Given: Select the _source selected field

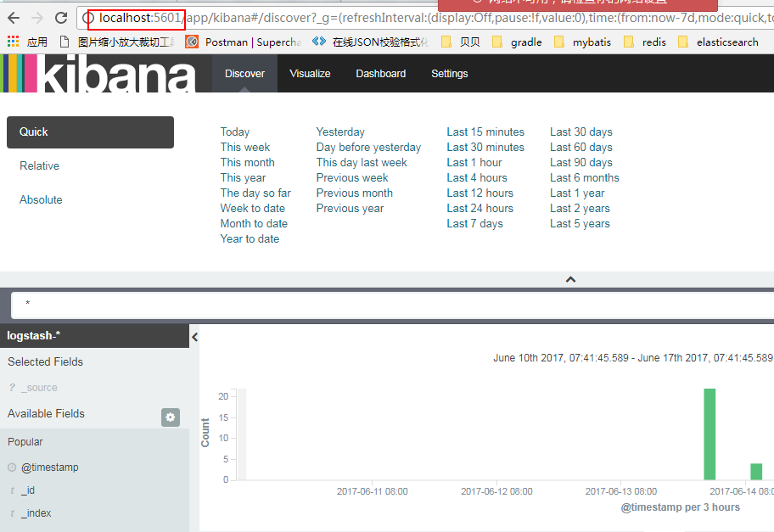Looking at the screenshot, I should click(39, 388).
